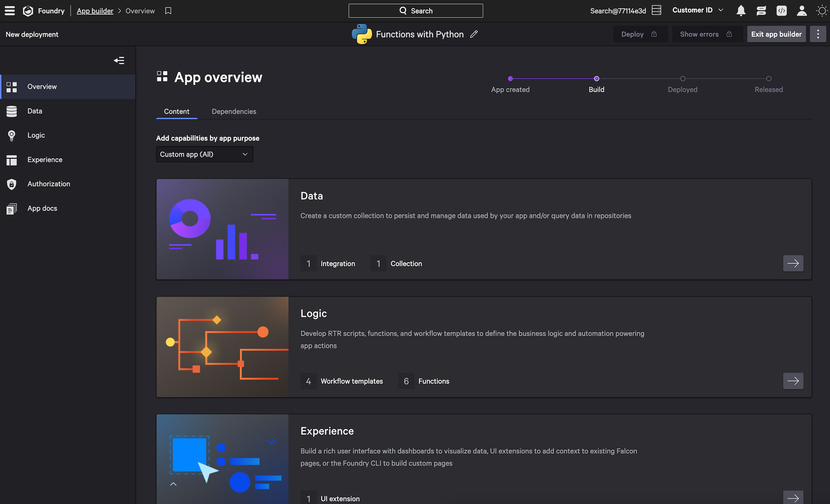830x504 pixels.
Task: Open the user profile icon
Action: pyautogui.click(x=802, y=11)
